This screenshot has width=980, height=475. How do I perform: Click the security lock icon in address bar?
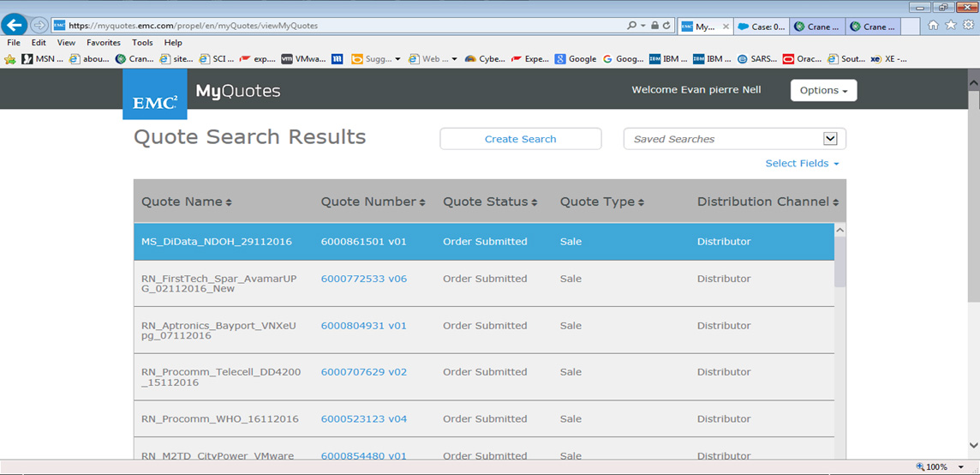pos(654,26)
